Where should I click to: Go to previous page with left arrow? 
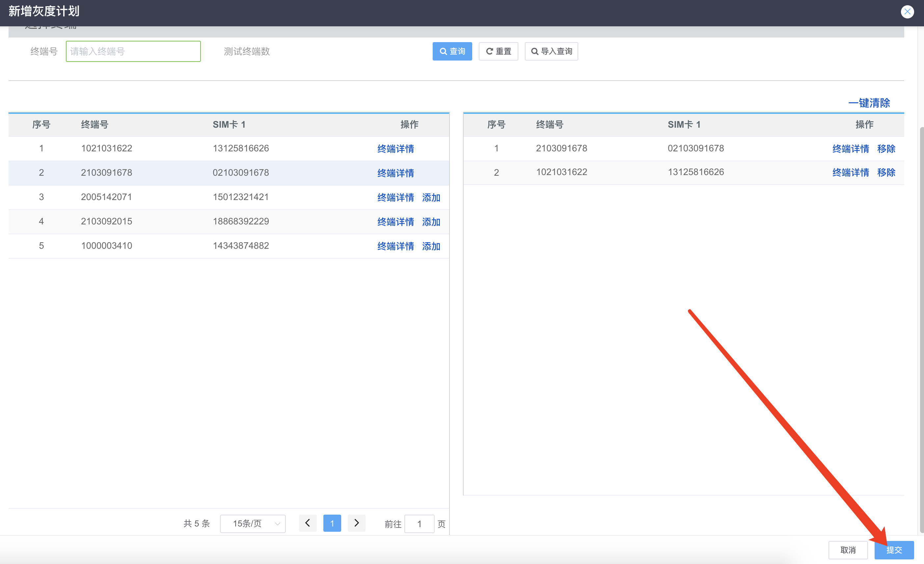308,523
